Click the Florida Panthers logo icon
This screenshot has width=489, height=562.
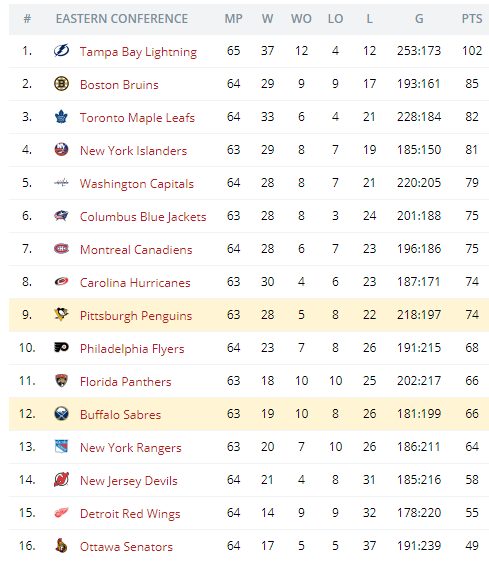pos(61,380)
